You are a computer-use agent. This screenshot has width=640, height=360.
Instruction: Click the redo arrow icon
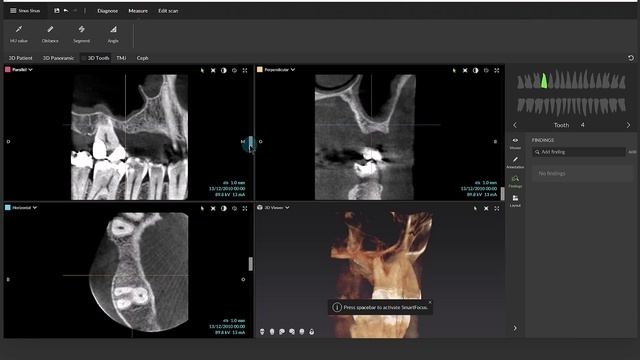tap(76, 11)
